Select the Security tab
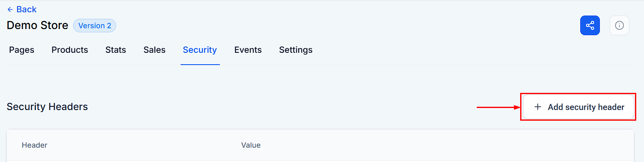The image size is (644, 162). [x=200, y=50]
